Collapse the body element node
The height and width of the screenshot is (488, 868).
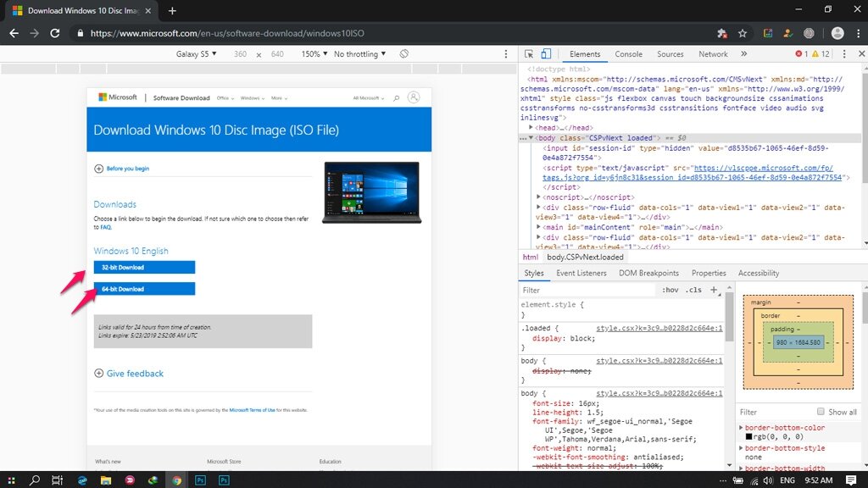[x=531, y=138]
